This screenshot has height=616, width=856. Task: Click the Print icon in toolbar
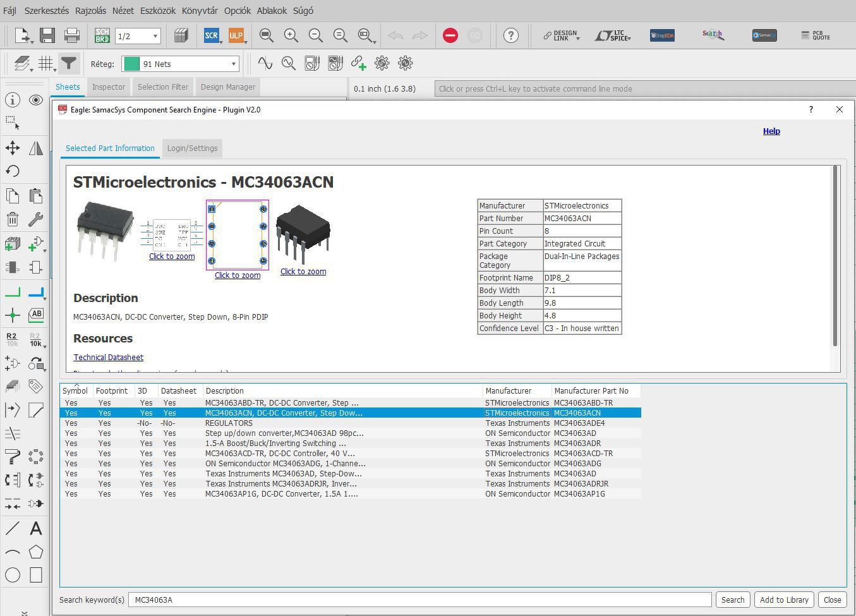click(72, 35)
